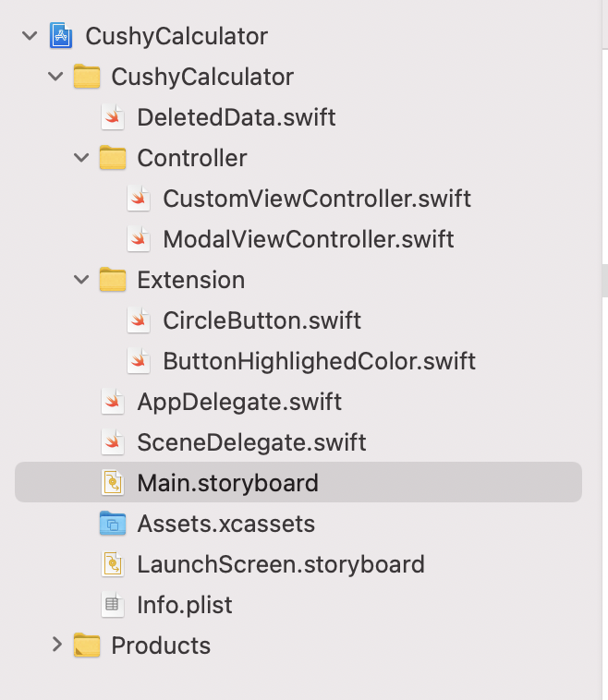This screenshot has width=608, height=700.
Task: Open SceneDelegate.swift
Action: coord(251,442)
